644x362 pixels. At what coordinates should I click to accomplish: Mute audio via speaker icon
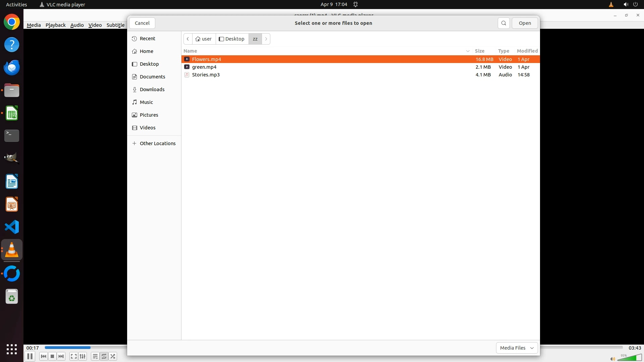[612, 359]
